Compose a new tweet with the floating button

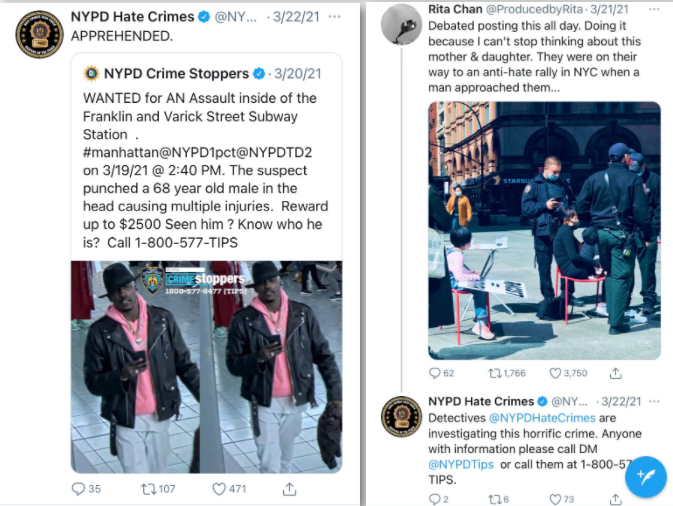646,476
